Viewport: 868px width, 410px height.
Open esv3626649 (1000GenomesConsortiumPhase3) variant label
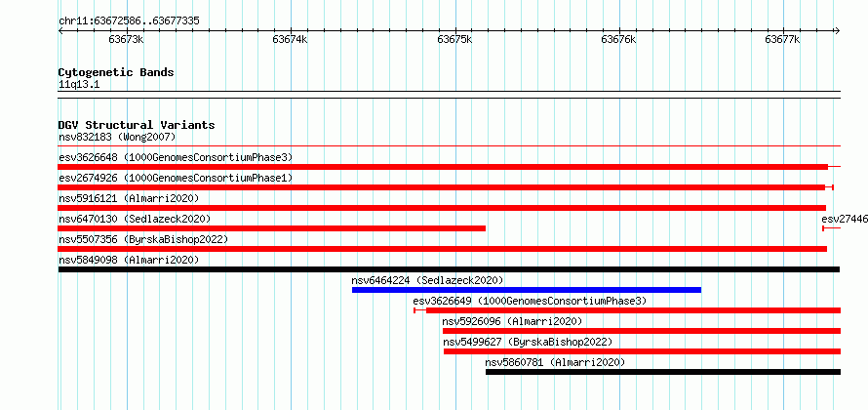pyautogui.click(x=530, y=301)
